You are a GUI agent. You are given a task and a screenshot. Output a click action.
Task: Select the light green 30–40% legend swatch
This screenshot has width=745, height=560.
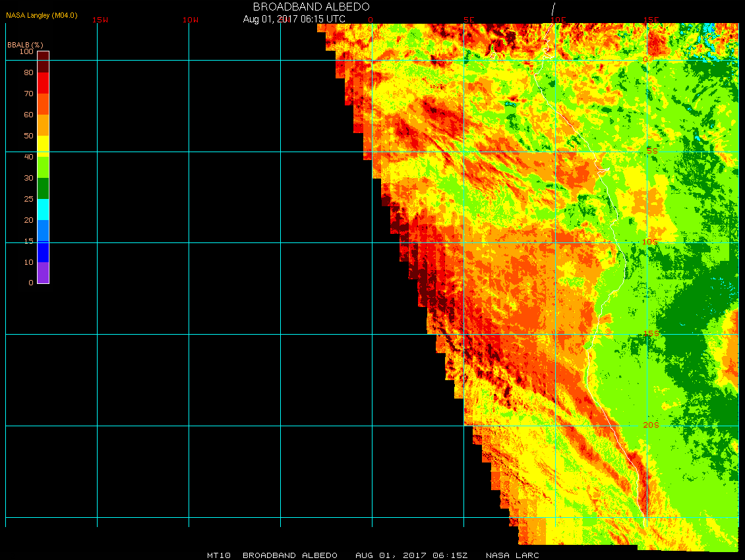43,167
